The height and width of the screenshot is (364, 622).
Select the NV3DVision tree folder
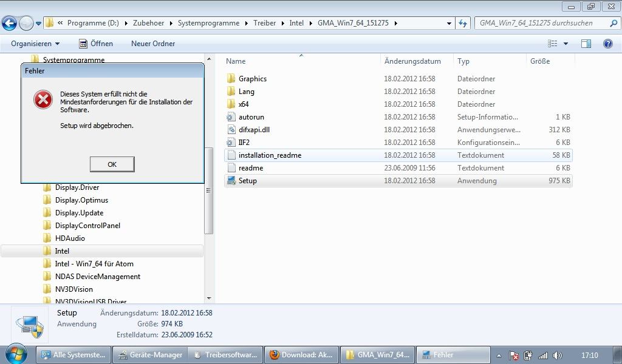[73, 289]
